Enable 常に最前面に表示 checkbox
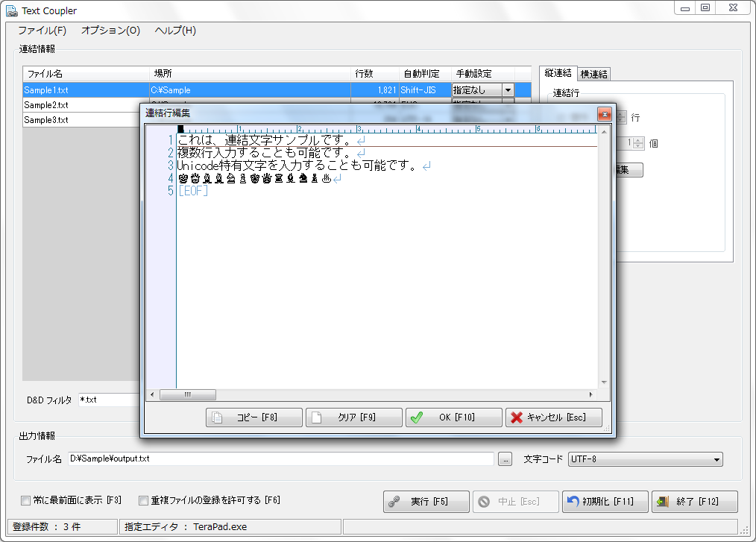 click(x=26, y=500)
